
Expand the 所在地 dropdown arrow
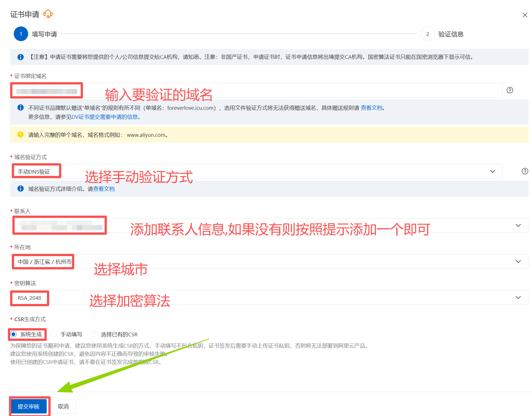(518, 261)
